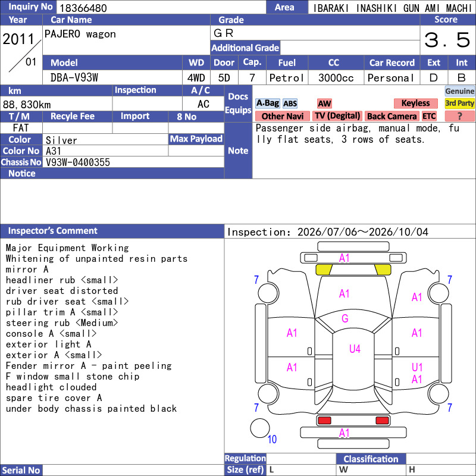Select the car name PAJERO wagon
The width and height of the screenshot is (476, 476).
(x=80, y=34)
